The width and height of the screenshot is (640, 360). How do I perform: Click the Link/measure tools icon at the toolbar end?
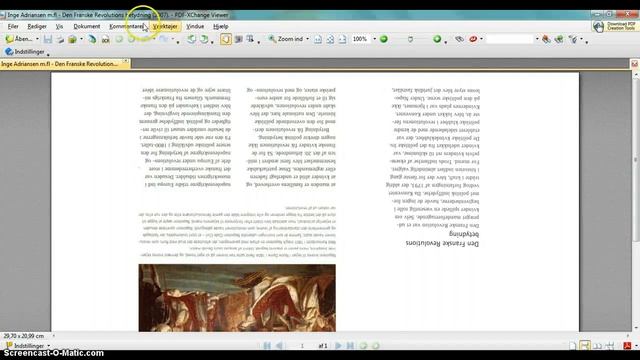[573, 39]
